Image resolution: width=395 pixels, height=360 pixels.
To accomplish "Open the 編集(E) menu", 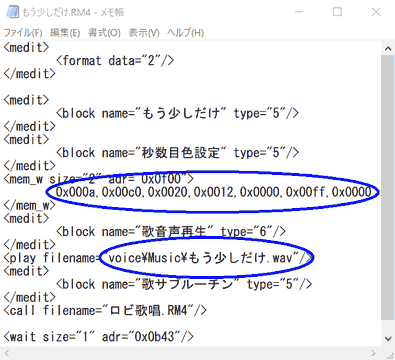I will point(65,33).
